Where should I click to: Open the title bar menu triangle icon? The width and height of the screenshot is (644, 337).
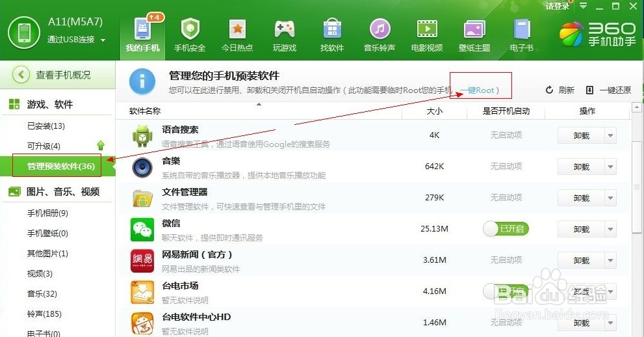(583, 6)
